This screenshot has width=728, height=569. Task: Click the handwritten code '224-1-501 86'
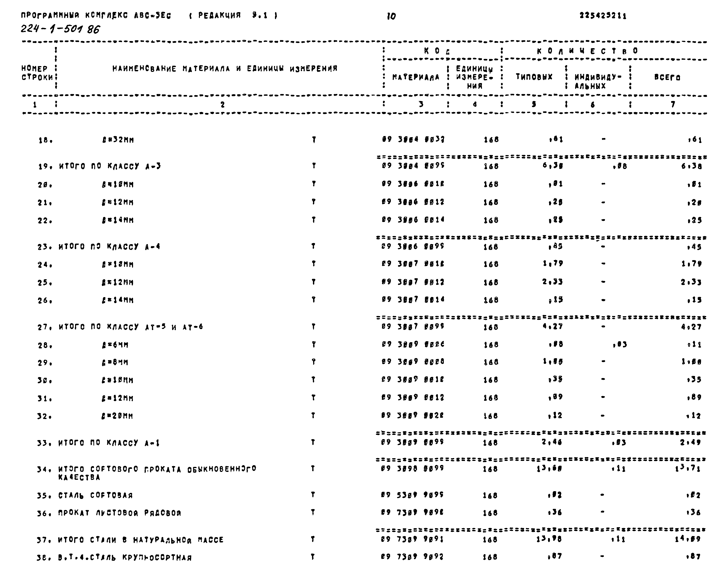pyautogui.click(x=60, y=29)
